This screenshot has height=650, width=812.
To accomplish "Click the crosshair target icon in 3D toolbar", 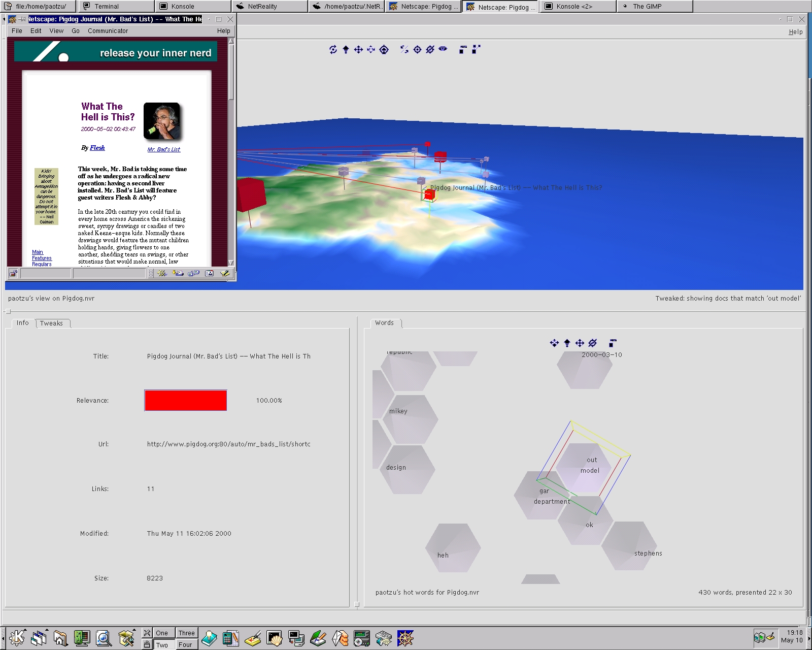I will [417, 49].
